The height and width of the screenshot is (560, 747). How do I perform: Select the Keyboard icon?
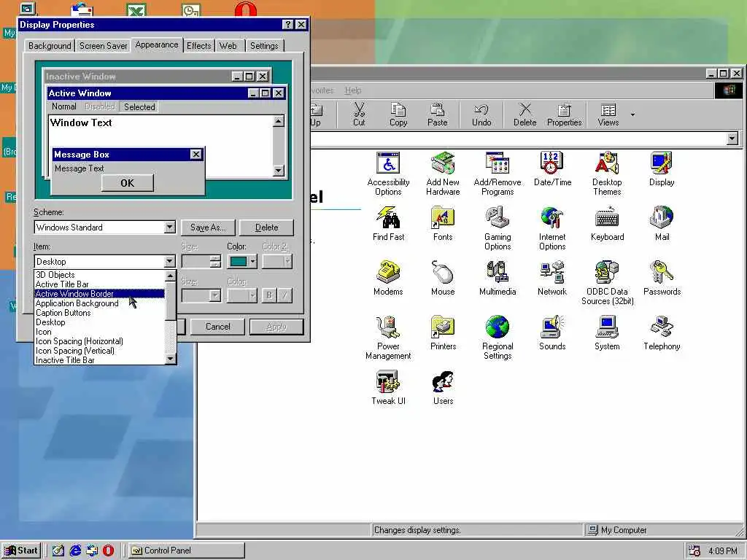point(607,224)
